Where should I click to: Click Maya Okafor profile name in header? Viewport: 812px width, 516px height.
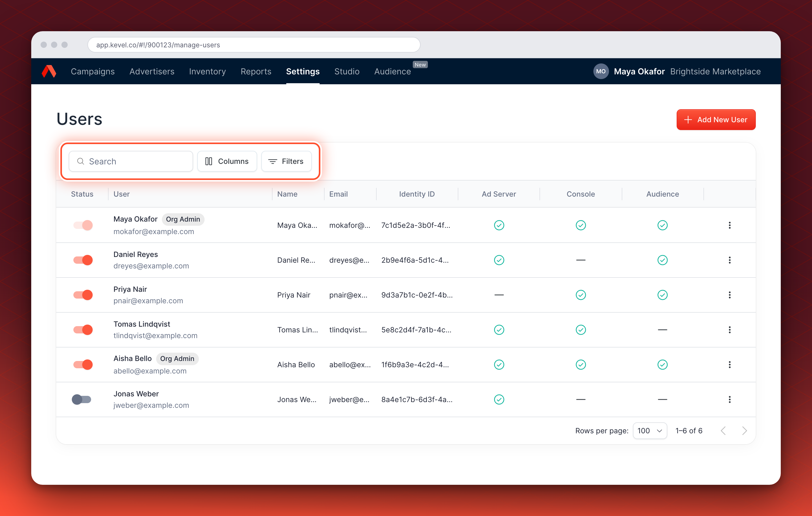[639, 72]
